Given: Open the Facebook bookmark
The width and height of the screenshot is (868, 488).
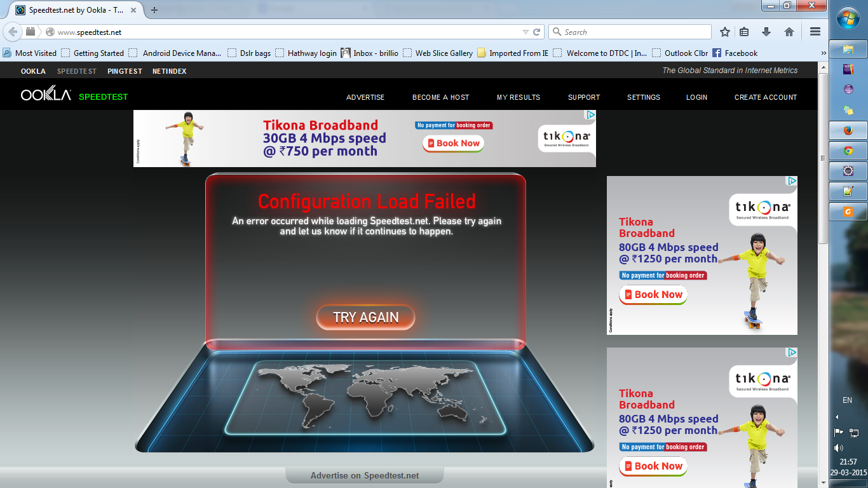Looking at the screenshot, I should (x=735, y=53).
